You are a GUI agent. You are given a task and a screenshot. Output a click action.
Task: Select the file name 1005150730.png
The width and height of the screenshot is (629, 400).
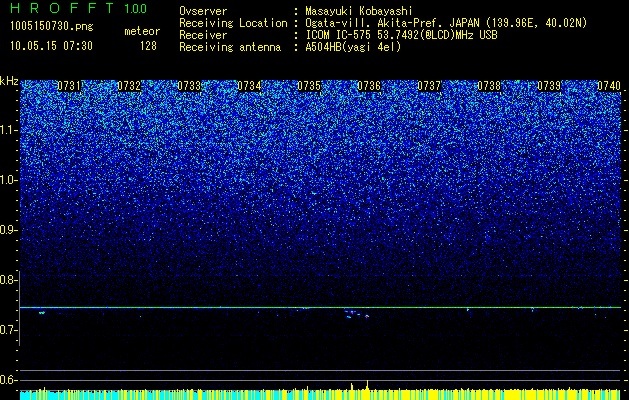[x=52, y=27]
